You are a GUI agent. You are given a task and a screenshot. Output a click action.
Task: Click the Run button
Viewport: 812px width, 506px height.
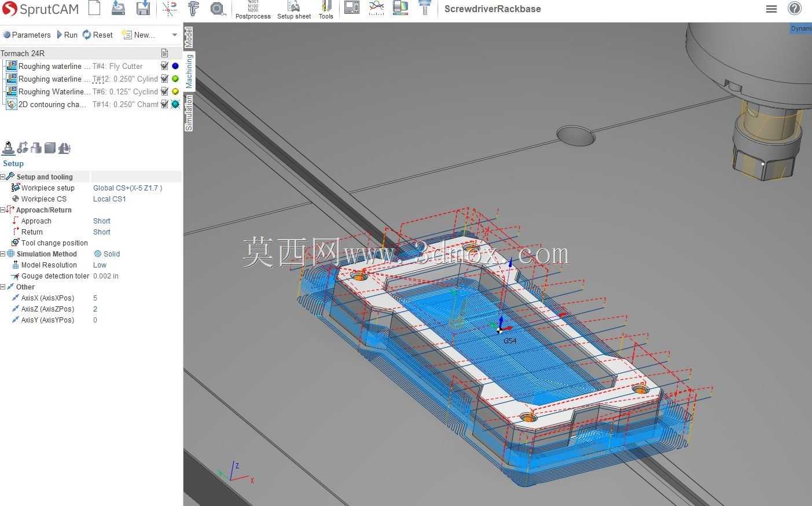67,35
